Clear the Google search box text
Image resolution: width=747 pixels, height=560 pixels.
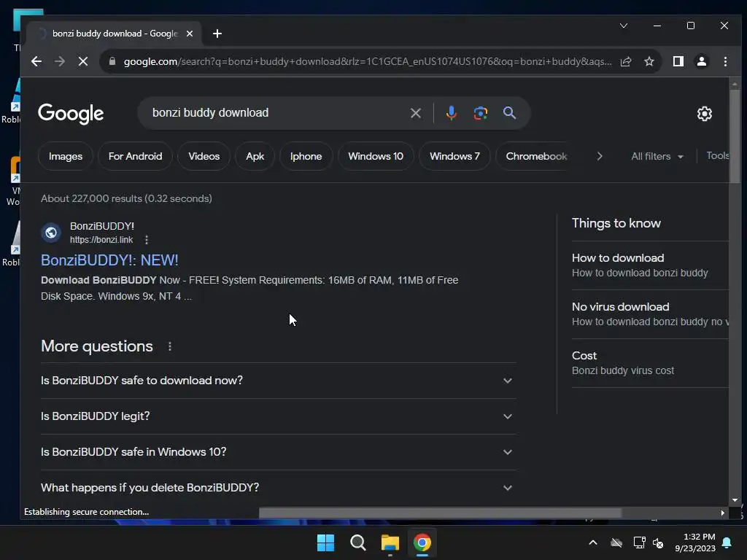click(x=415, y=113)
